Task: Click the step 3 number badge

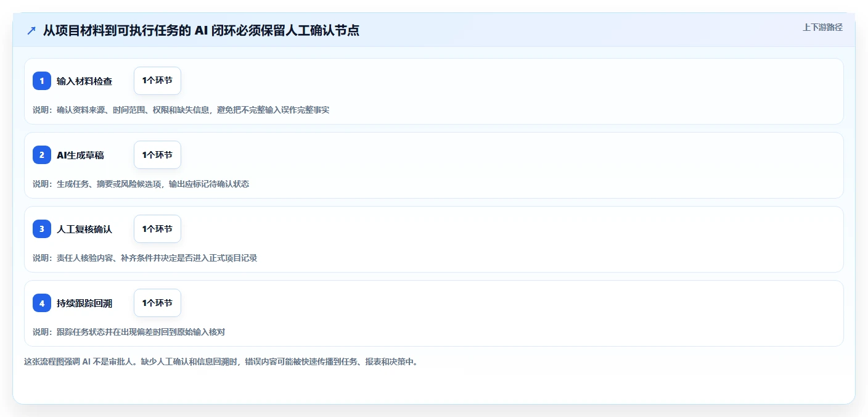Action: (42, 229)
